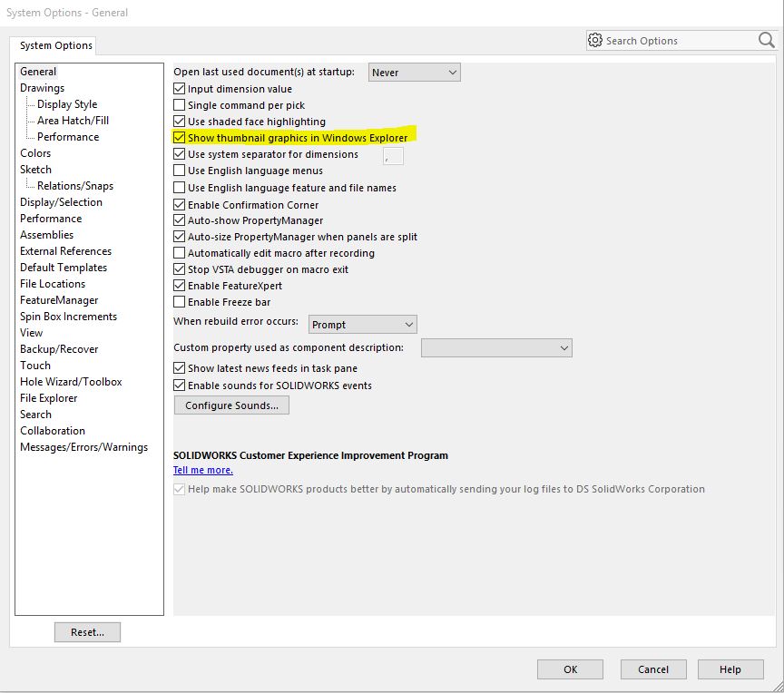Screen dimensions: 784x693
Task: Open the startup documents dropdown showing Never
Action: 415,73
